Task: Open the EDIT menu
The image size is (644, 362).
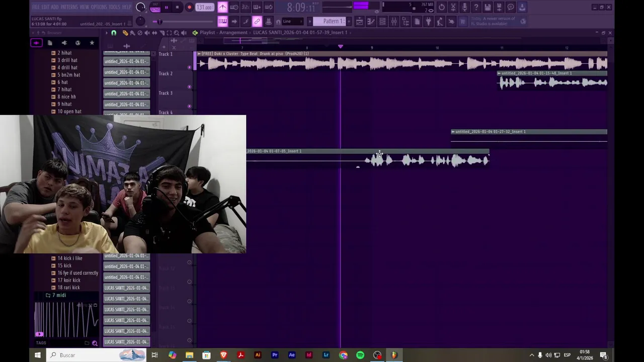Action: (45, 7)
